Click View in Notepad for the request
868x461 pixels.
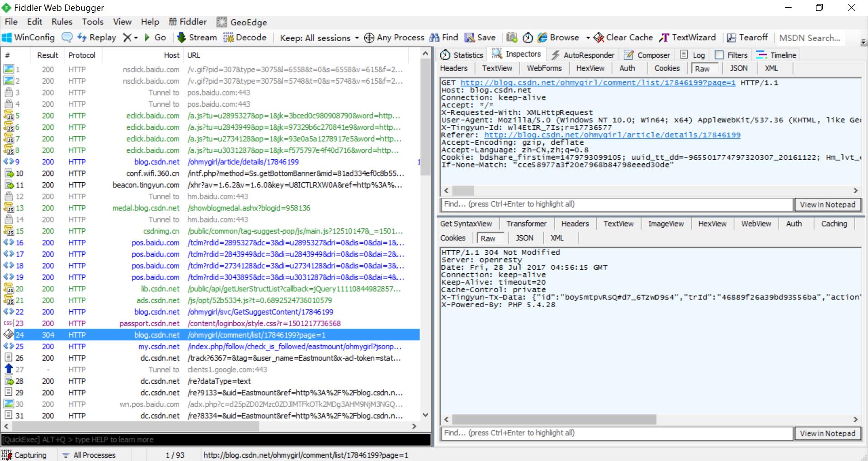pos(828,204)
